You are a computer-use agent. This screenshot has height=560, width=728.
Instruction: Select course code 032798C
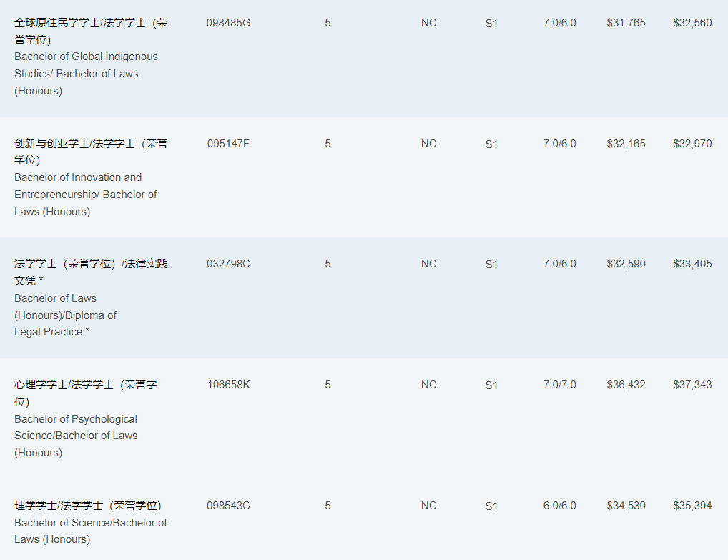click(x=228, y=264)
